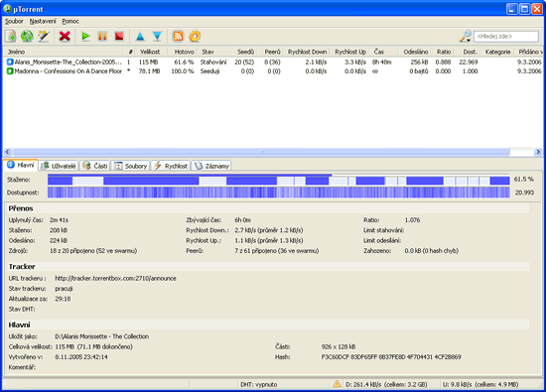This screenshot has width=546, height=392.
Task: Sort by the Odesláno column header
Action: [x=416, y=52]
